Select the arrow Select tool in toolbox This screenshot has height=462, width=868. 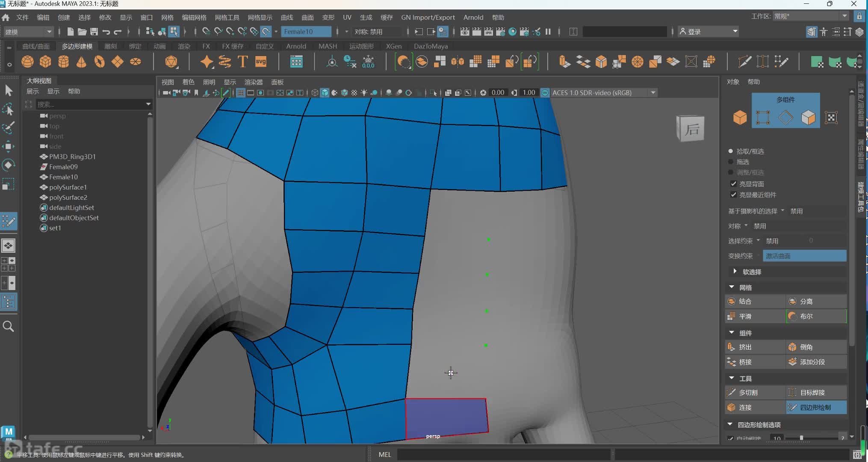(x=9, y=91)
